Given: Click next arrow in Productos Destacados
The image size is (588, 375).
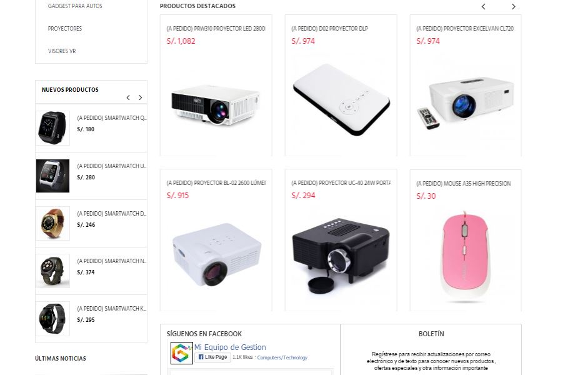Looking at the screenshot, I should (x=514, y=6).
